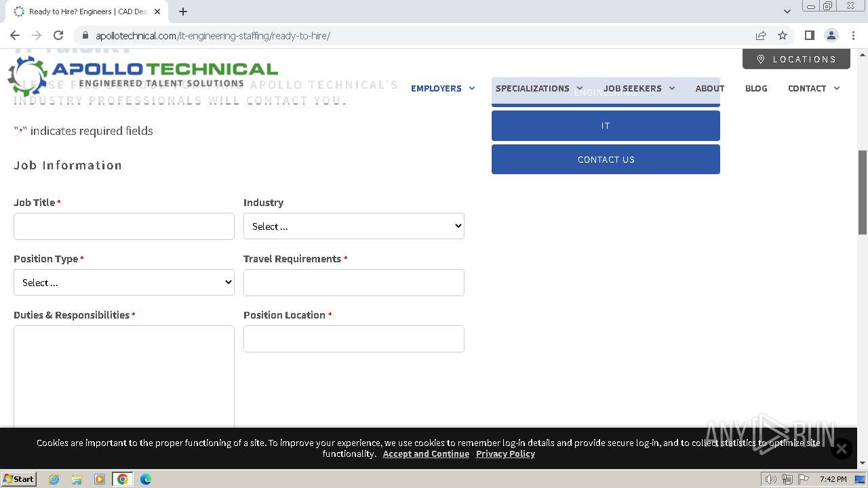Open the Position Type dropdown
868x488 pixels.
[x=124, y=282]
